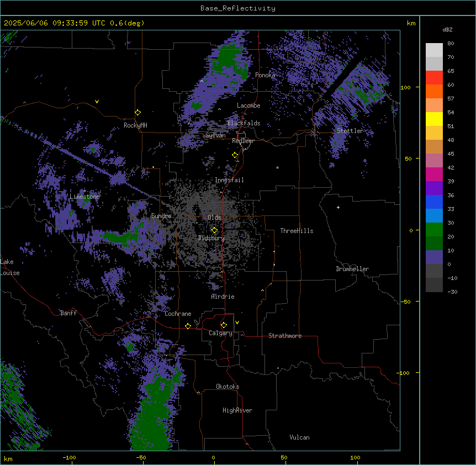Click the dBZ legend heading

(x=447, y=29)
